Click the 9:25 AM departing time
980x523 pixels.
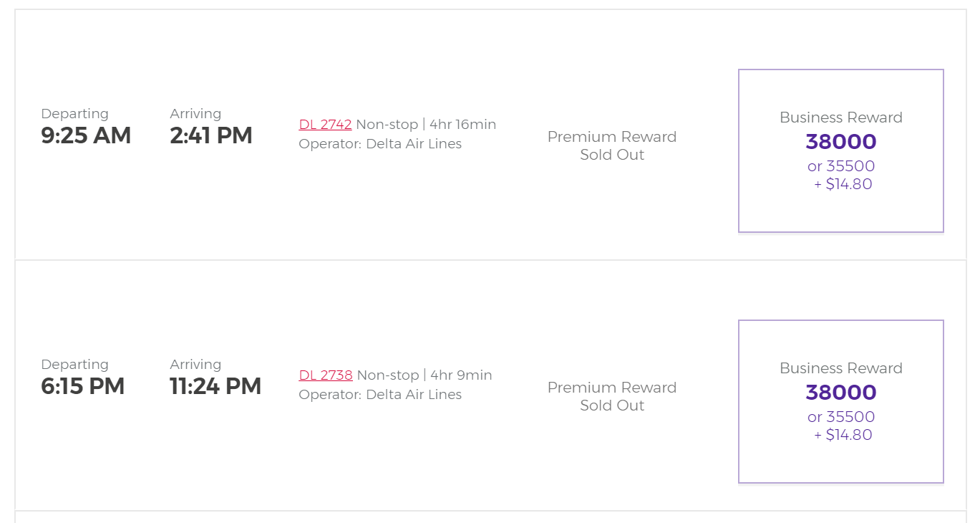pyautogui.click(x=86, y=135)
